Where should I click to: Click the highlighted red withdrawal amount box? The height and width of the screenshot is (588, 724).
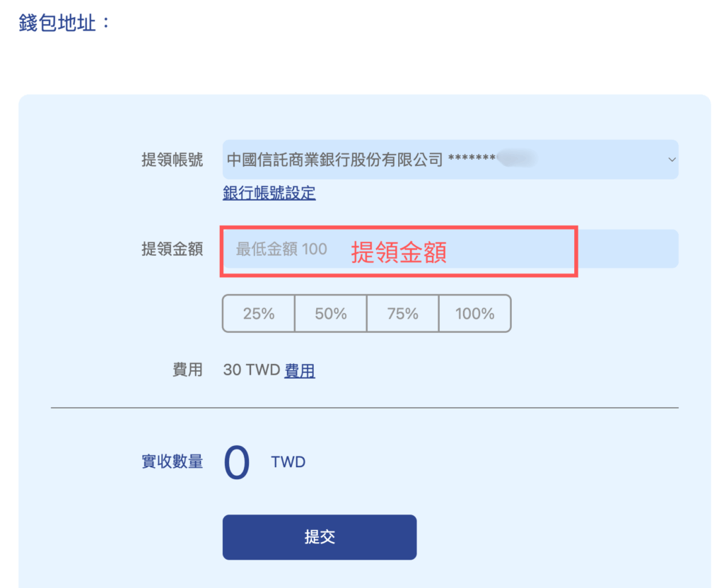(398, 249)
